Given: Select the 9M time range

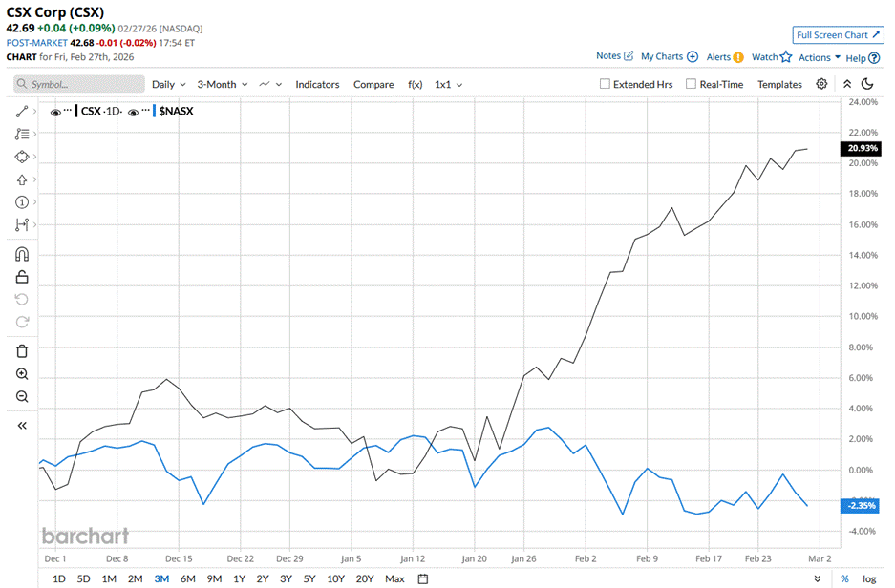Looking at the screenshot, I should tap(214, 578).
